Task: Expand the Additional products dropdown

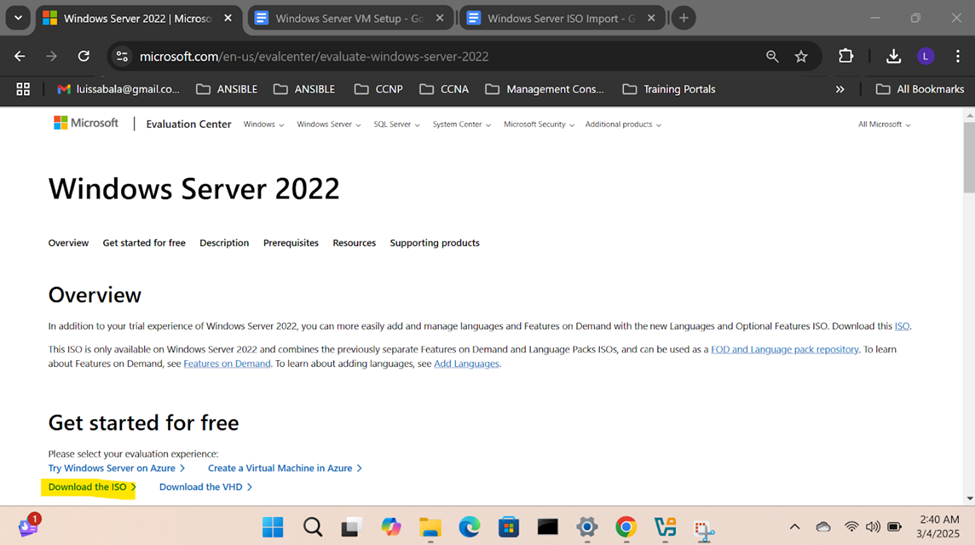Action: tap(623, 124)
